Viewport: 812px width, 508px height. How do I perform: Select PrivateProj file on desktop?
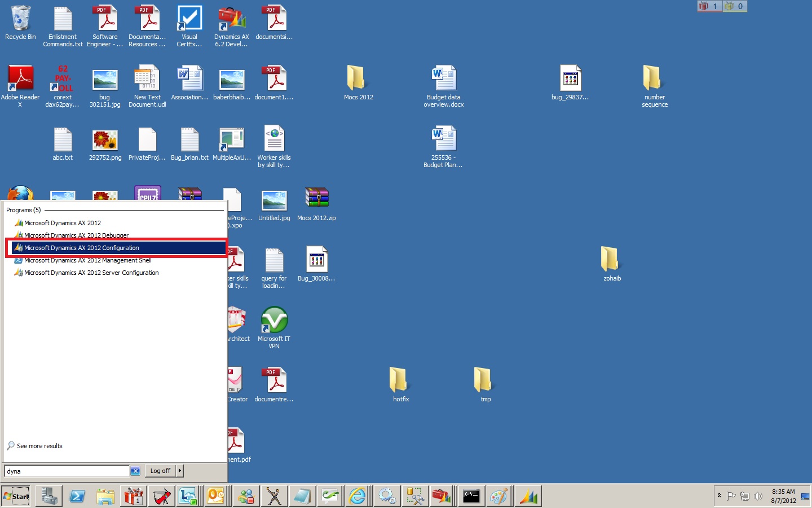147,144
